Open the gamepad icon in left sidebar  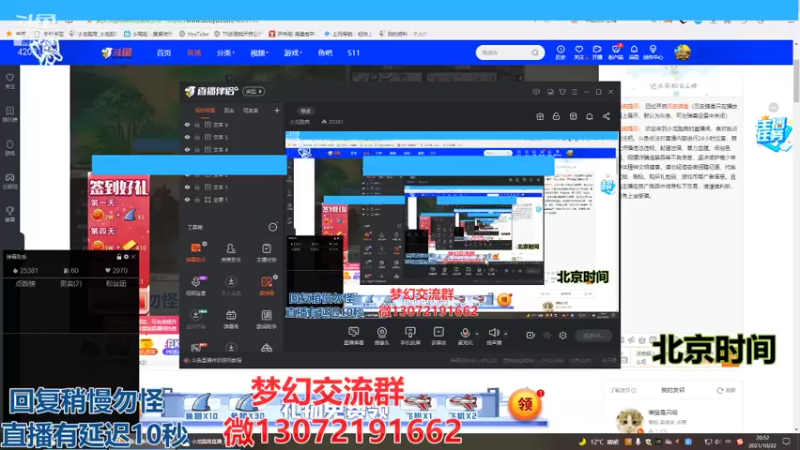click(x=10, y=180)
